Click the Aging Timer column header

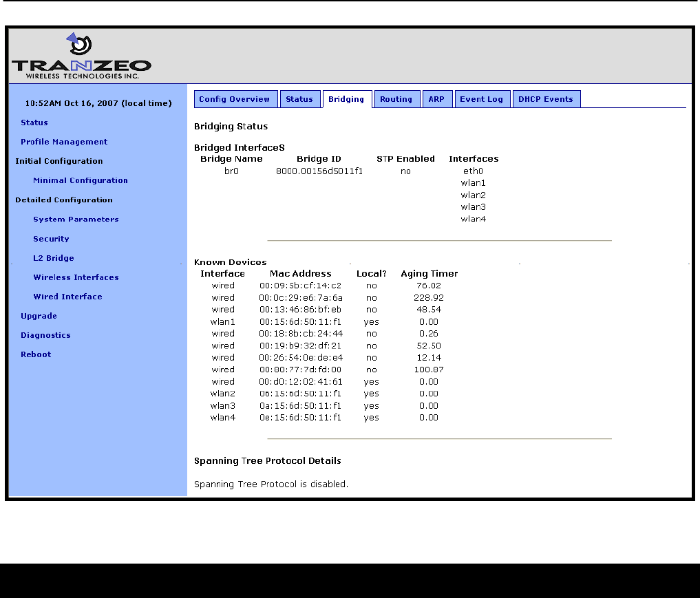click(x=429, y=274)
